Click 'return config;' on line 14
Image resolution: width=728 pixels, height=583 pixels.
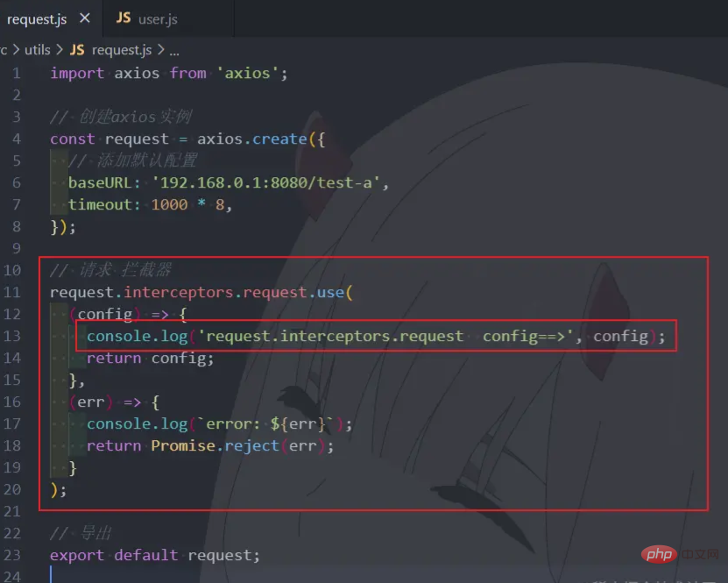pyautogui.click(x=151, y=359)
